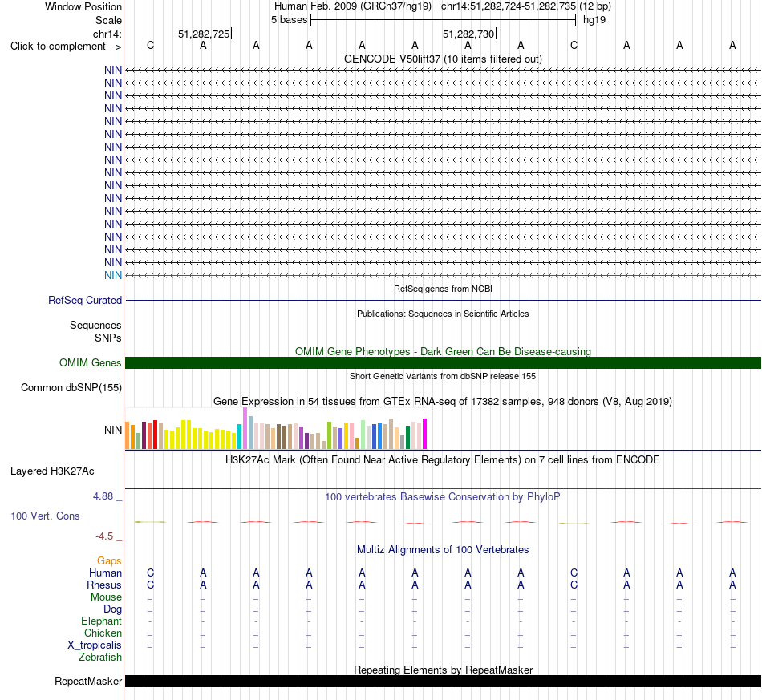
Task: Click the Common dbSNP(155) label
Action: coord(71,387)
